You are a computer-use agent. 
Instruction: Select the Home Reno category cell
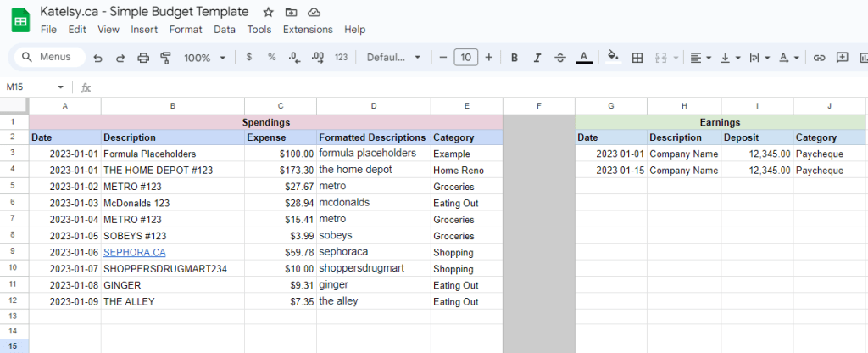pyautogui.click(x=467, y=170)
